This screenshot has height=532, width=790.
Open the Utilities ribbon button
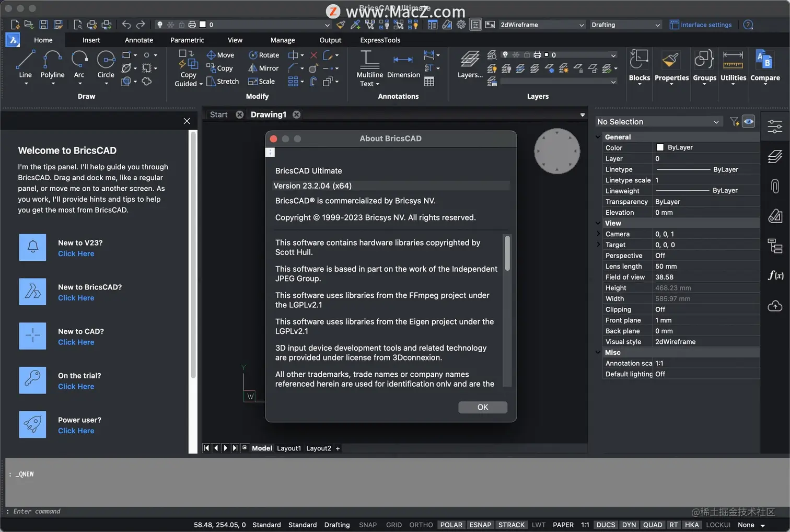[733, 66]
